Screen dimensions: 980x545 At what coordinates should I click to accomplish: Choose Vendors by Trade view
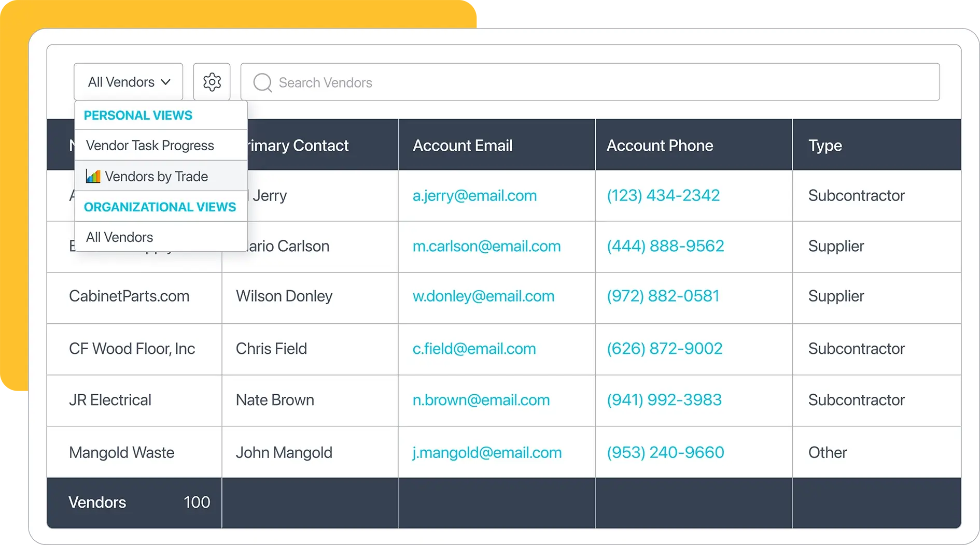156,176
